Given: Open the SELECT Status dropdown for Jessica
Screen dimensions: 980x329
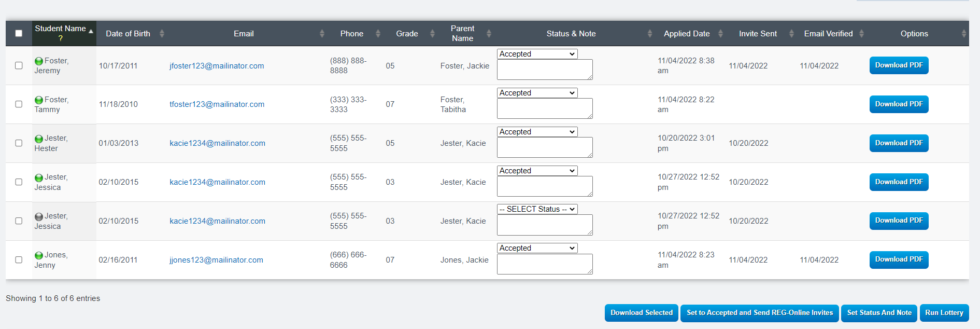Looking at the screenshot, I should [x=537, y=209].
